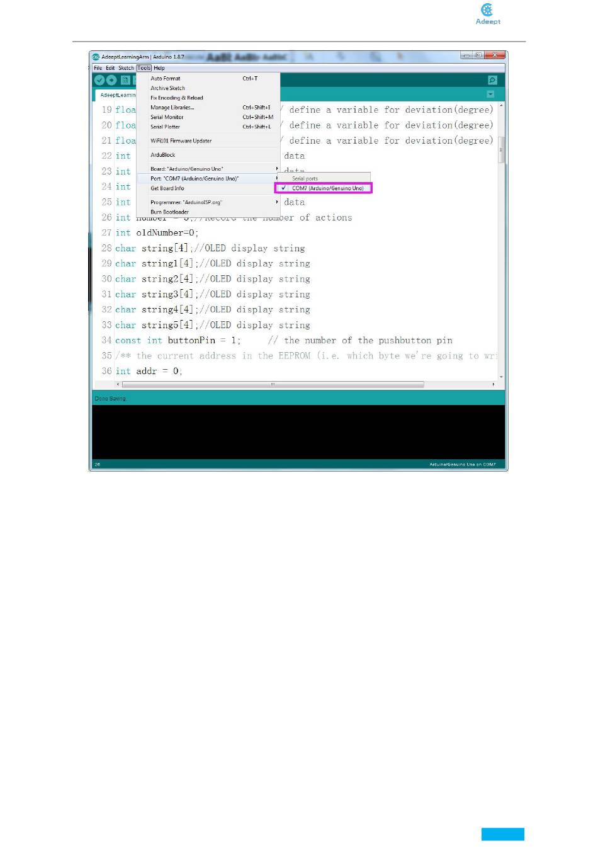Click the "char string3[4]" code line
Screen dimensions: 598x868
coord(213,294)
